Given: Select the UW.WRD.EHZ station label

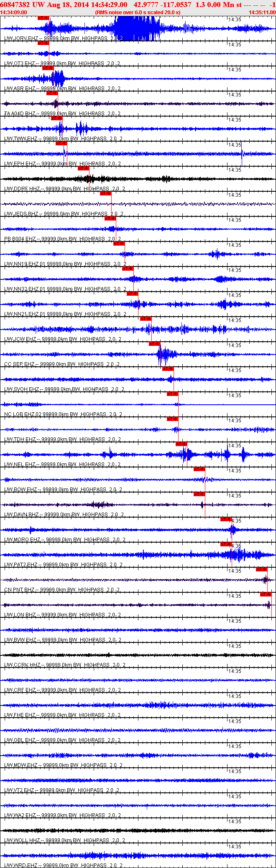Looking at the screenshot, I should [63, 865].
